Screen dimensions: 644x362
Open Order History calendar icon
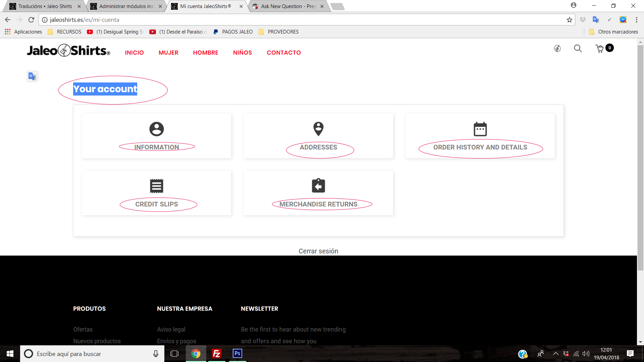pos(480,129)
